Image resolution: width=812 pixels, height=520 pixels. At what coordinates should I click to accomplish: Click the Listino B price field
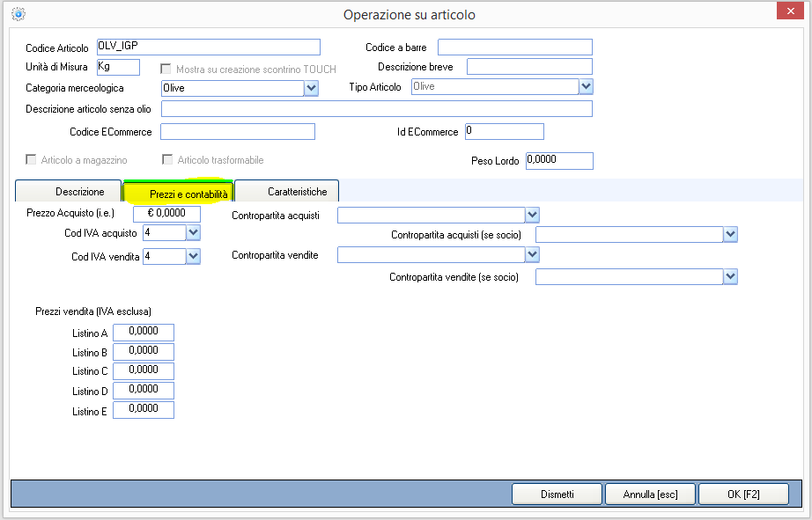[x=144, y=352]
